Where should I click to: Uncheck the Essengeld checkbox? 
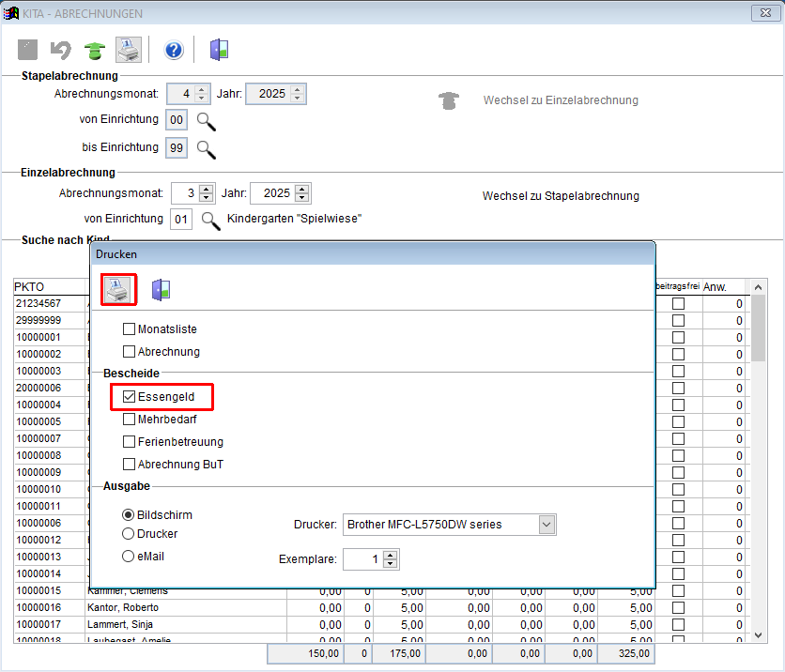(130, 397)
